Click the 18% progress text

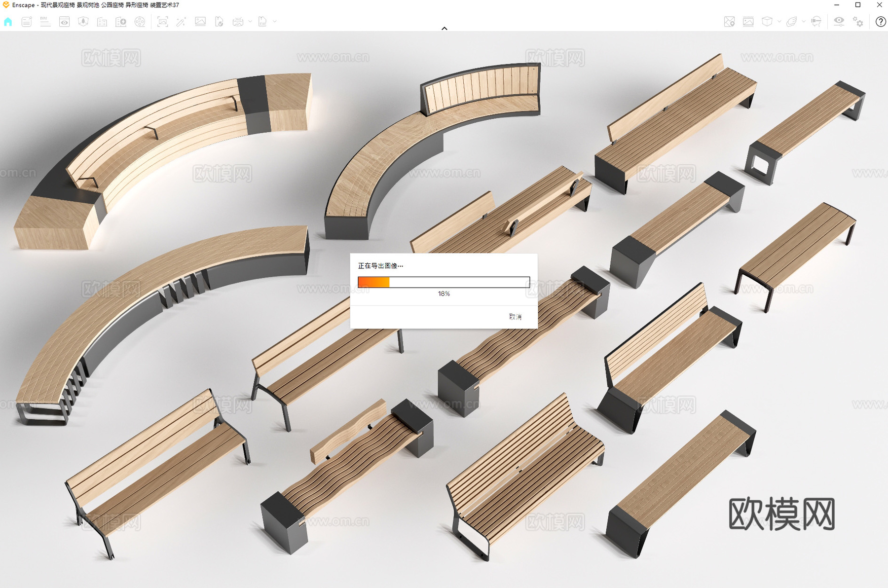444,294
